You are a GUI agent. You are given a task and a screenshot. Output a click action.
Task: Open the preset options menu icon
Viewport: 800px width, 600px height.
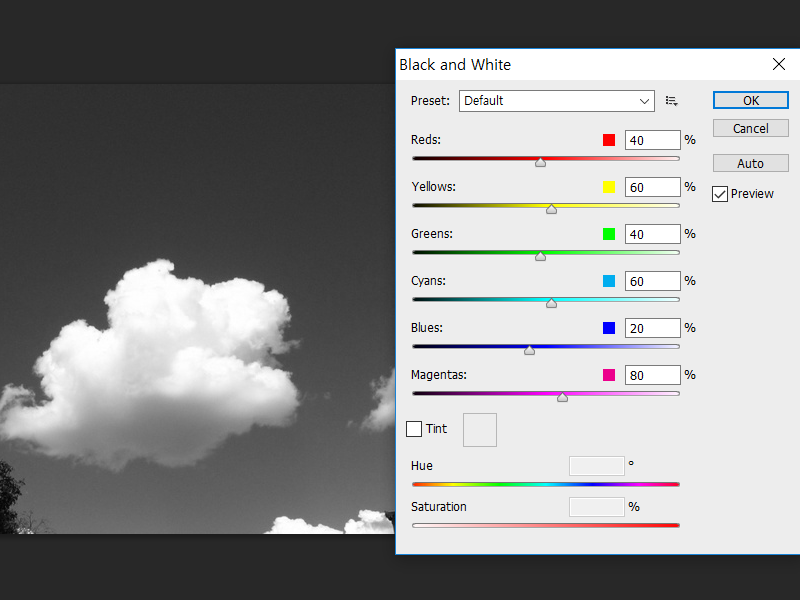point(671,101)
